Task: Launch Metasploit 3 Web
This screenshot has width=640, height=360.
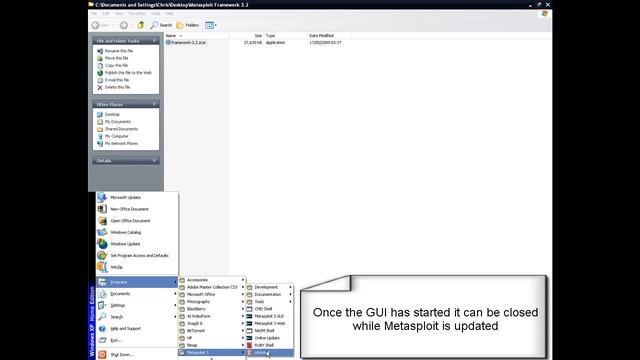Action: [270, 324]
